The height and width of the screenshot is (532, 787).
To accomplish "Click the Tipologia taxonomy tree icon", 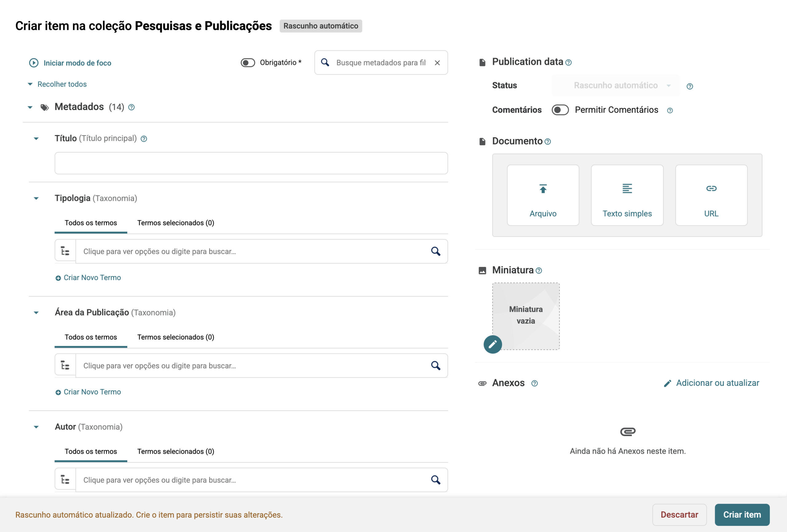I will [65, 251].
